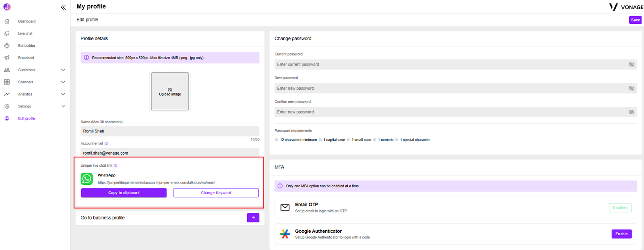
Task: Select Edit profile in the sidebar
Action: click(27, 118)
